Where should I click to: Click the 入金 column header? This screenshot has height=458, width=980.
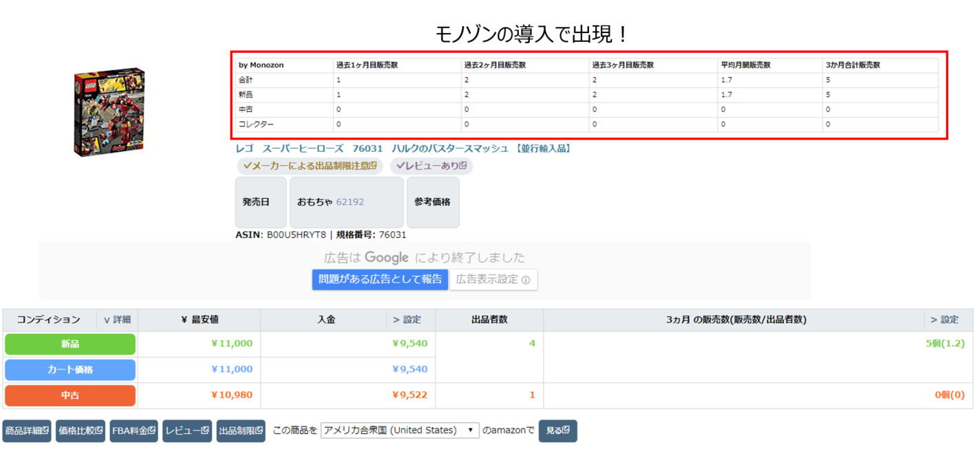[x=326, y=320]
